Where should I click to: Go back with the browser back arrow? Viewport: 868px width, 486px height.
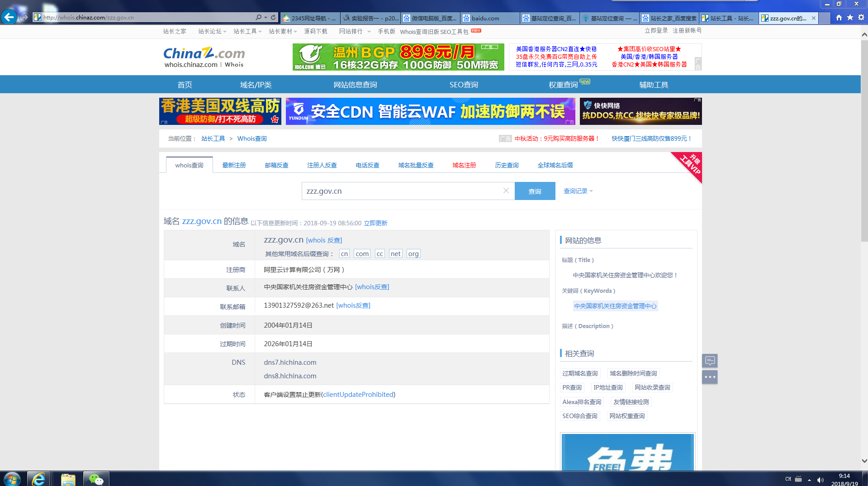9,17
